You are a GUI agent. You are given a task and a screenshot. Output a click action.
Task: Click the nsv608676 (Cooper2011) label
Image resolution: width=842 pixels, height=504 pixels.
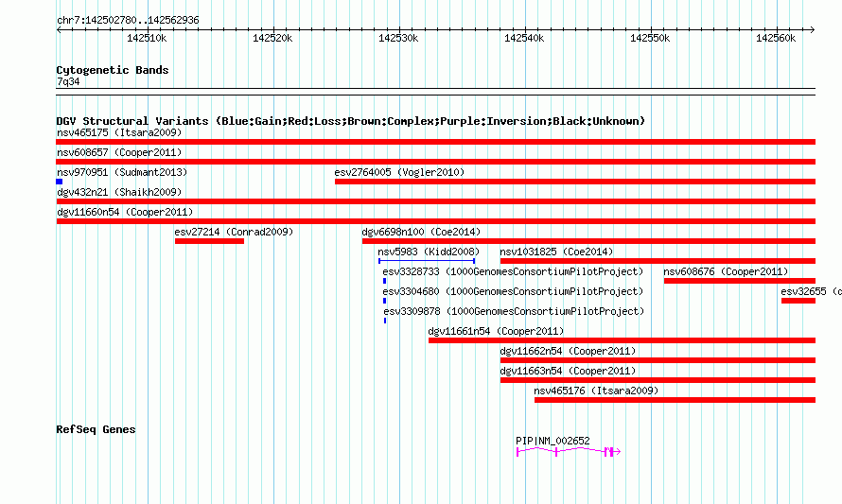pyautogui.click(x=726, y=271)
